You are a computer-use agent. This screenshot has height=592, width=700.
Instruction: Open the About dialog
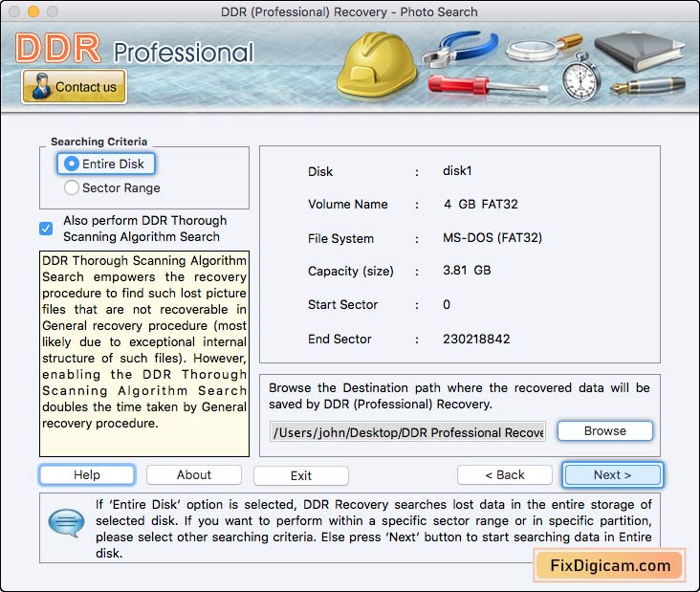[x=194, y=475]
